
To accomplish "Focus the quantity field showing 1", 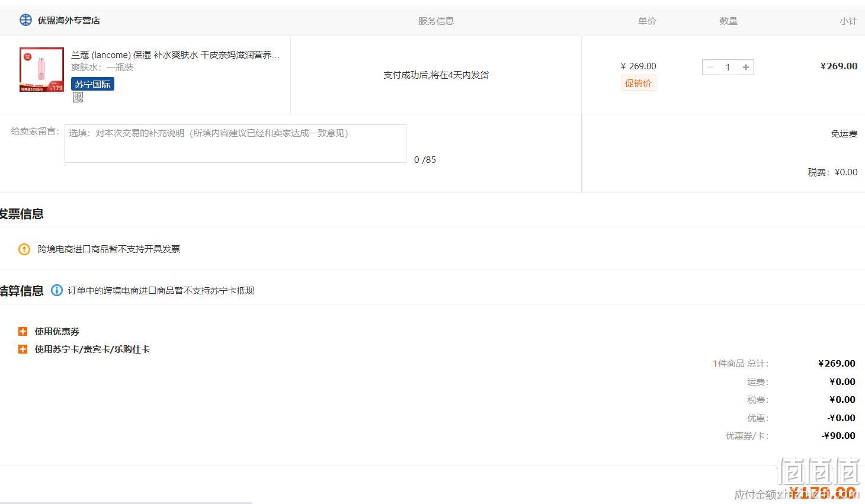I will tap(728, 67).
